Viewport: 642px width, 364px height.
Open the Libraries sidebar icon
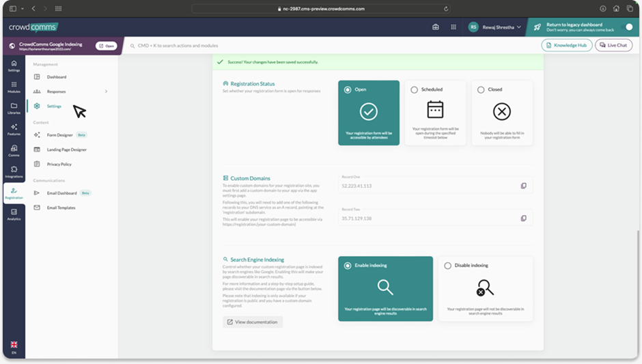pos(14,108)
